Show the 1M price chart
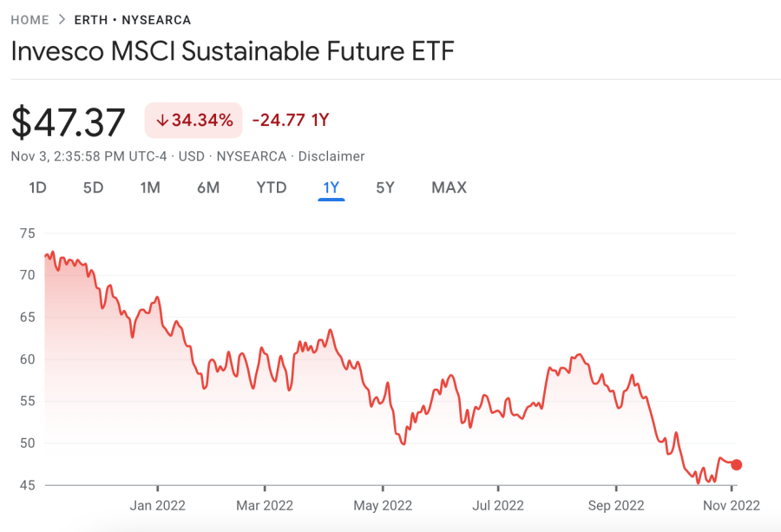This screenshot has width=781, height=532. tap(150, 187)
